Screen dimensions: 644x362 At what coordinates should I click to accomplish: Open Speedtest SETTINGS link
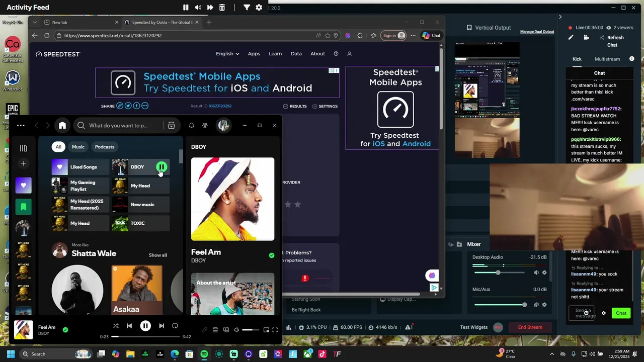pos(325,106)
